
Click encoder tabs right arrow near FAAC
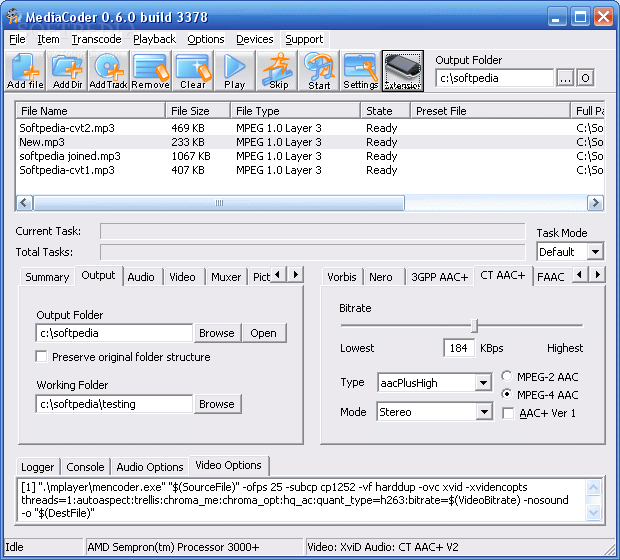pyautogui.click(x=597, y=274)
